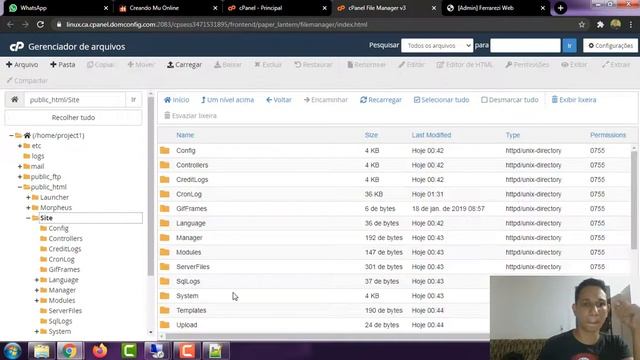The height and width of the screenshot is (360, 640).
Task: Select the Templates folder in file list
Action: pyautogui.click(x=191, y=311)
